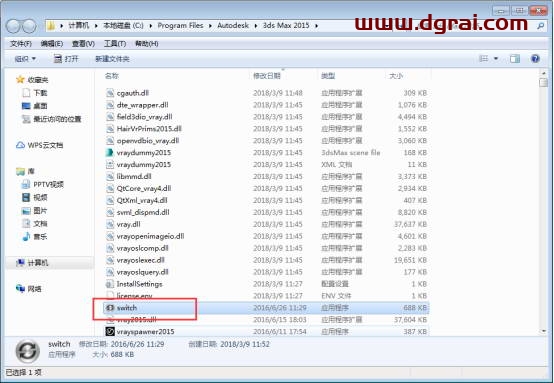Viewport: 554px width, 383px height.
Task: Select vrayoslexec.dll file icon
Action: [x=110, y=260]
